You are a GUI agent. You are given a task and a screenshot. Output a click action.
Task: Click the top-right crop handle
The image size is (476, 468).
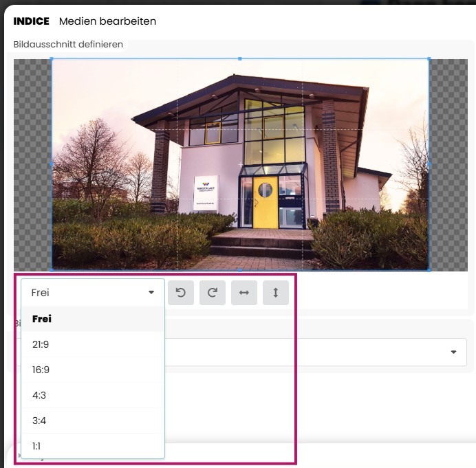(x=429, y=59)
